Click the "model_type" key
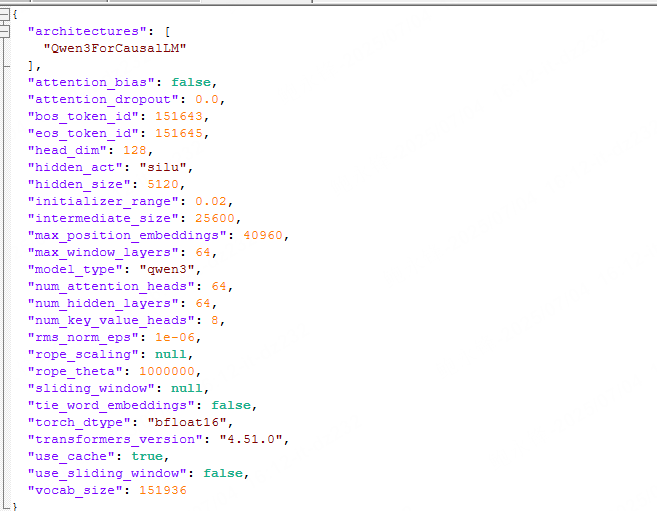The height and width of the screenshot is (511, 657). pyautogui.click(x=75, y=269)
